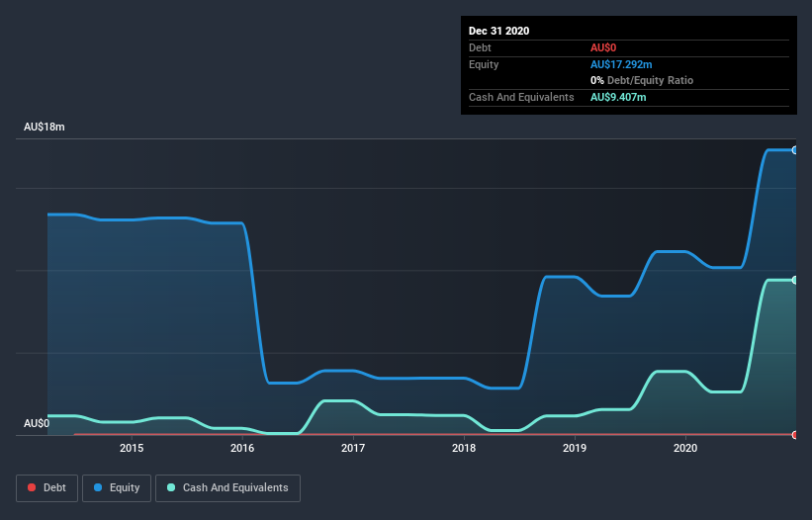This screenshot has width=812, height=520.
Task: Click the red Debt data point at Dec 2020
Action: [795, 435]
